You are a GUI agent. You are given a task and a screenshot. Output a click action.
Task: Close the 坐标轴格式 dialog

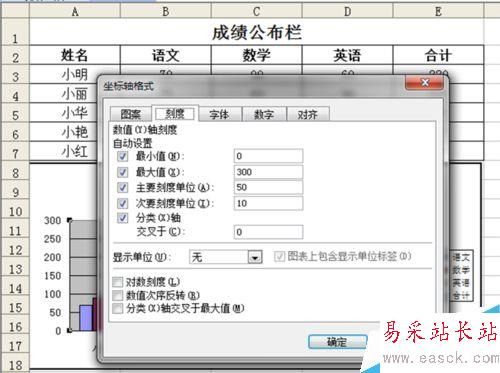click(x=424, y=82)
